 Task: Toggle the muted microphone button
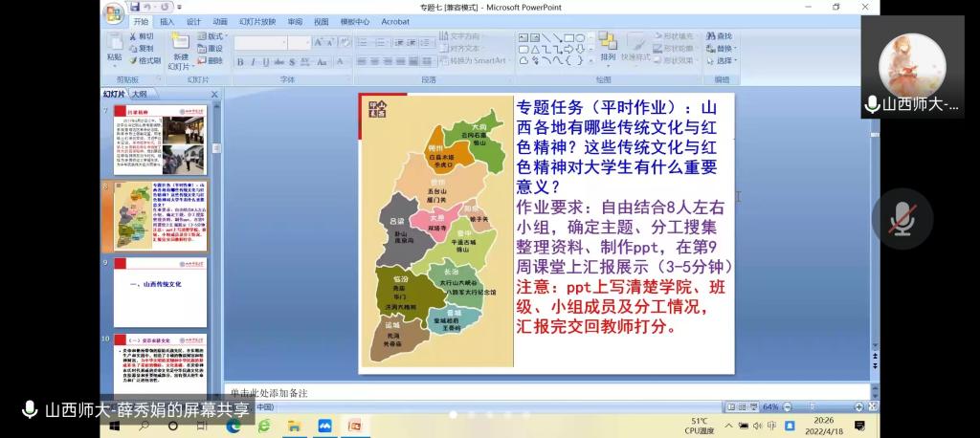[x=902, y=219]
